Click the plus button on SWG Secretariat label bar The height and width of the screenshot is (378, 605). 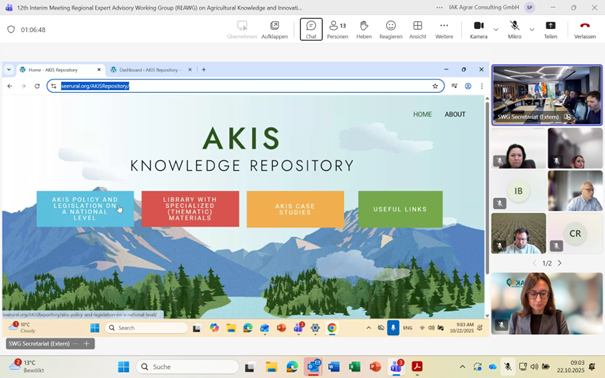click(x=86, y=344)
